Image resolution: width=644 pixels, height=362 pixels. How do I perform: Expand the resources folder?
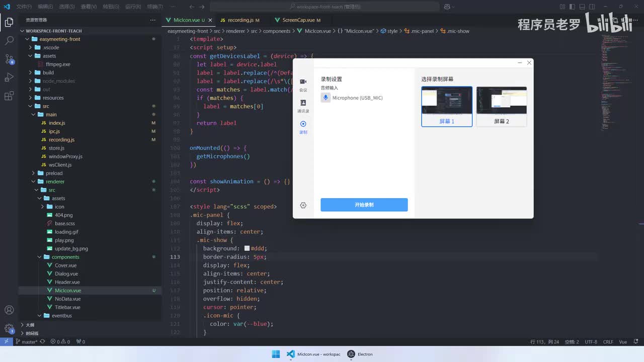(x=31, y=98)
